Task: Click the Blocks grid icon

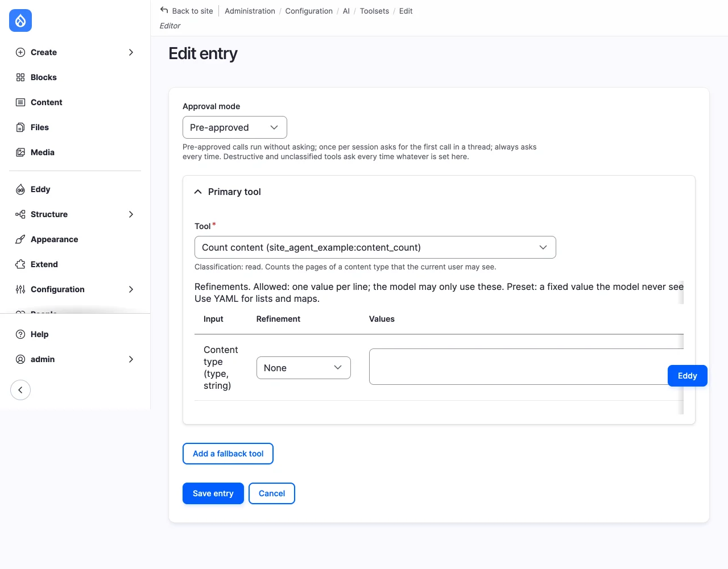Action: tap(20, 77)
